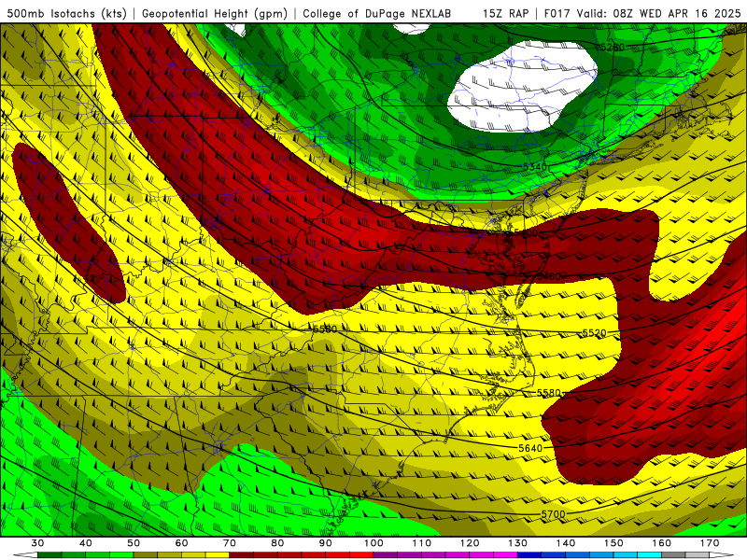The height and width of the screenshot is (560, 747).
Task: Pick the purple 100-105 kt legend swatch
Action: (x=386, y=555)
